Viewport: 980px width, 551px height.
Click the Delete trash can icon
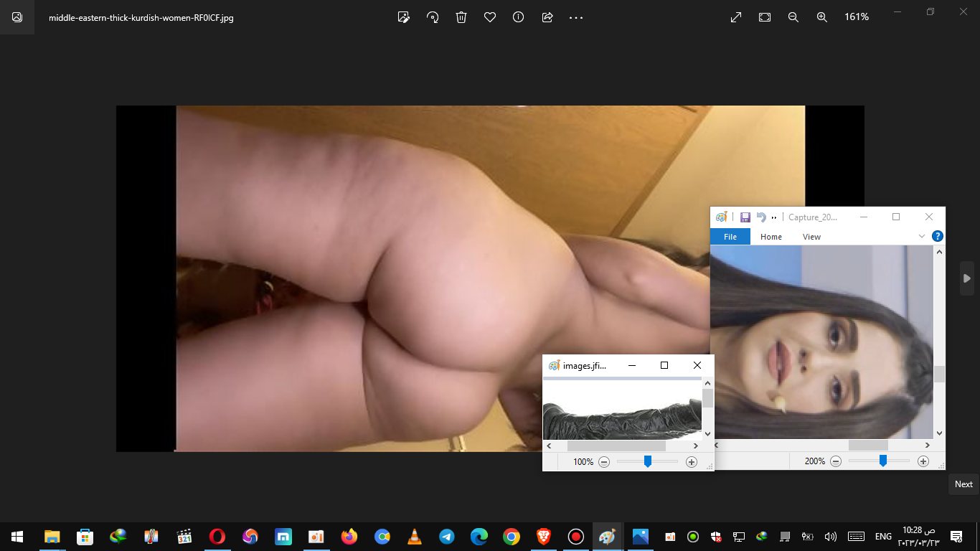pyautogui.click(x=461, y=17)
